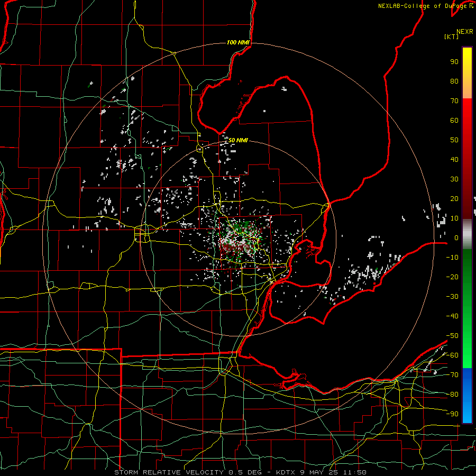Click the "-50" scale label

[452, 335]
